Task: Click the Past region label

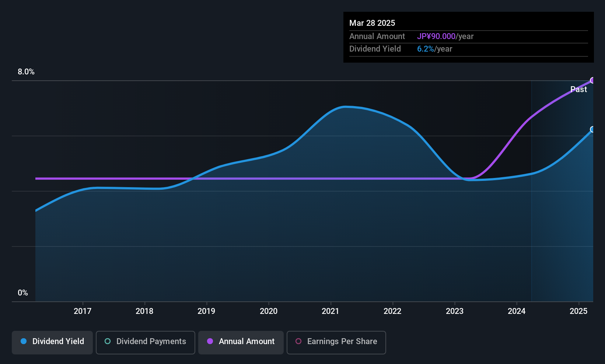Action: click(578, 90)
